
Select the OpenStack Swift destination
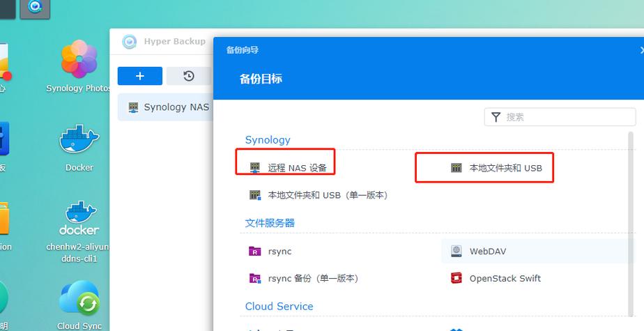496,279
